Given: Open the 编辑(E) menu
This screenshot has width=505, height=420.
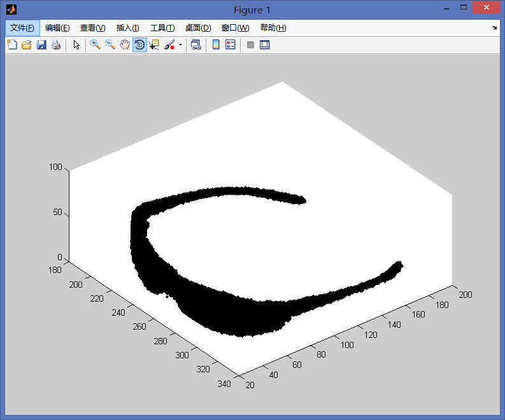Looking at the screenshot, I should click(57, 28).
